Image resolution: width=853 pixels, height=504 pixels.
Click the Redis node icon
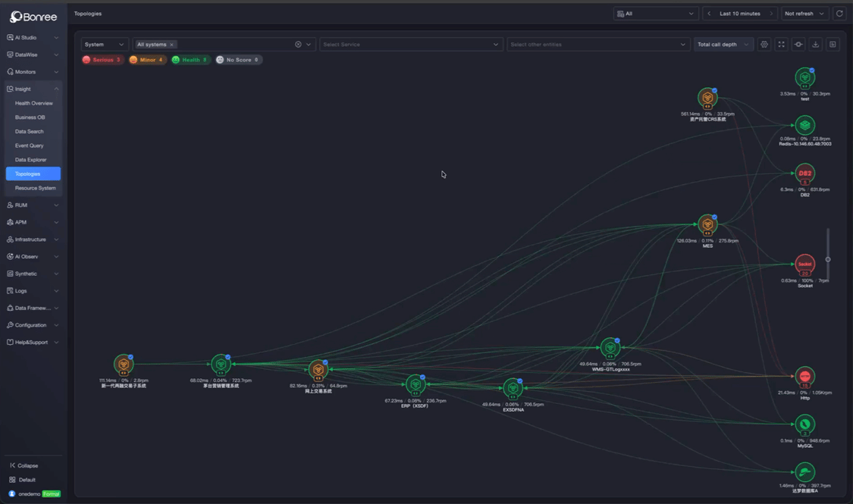pos(804,125)
